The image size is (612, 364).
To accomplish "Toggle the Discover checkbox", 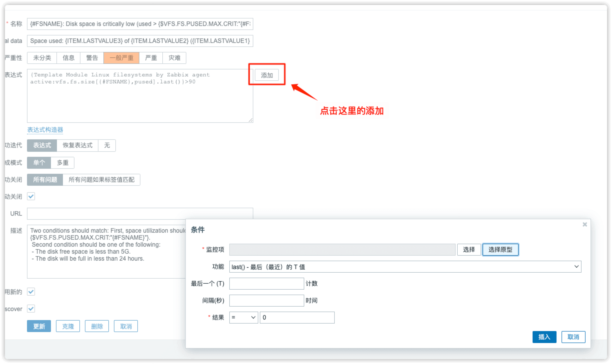I will pos(31,309).
